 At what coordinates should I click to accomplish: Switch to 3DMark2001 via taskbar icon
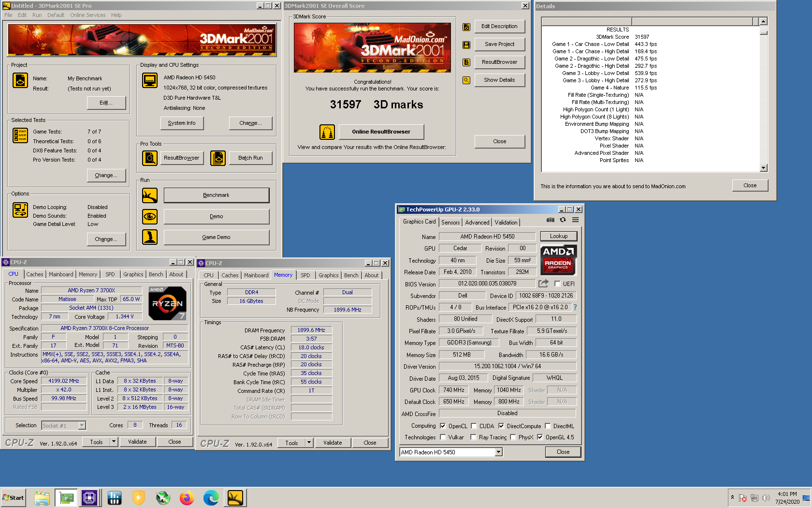pyautogui.click(x=235, y=498)
